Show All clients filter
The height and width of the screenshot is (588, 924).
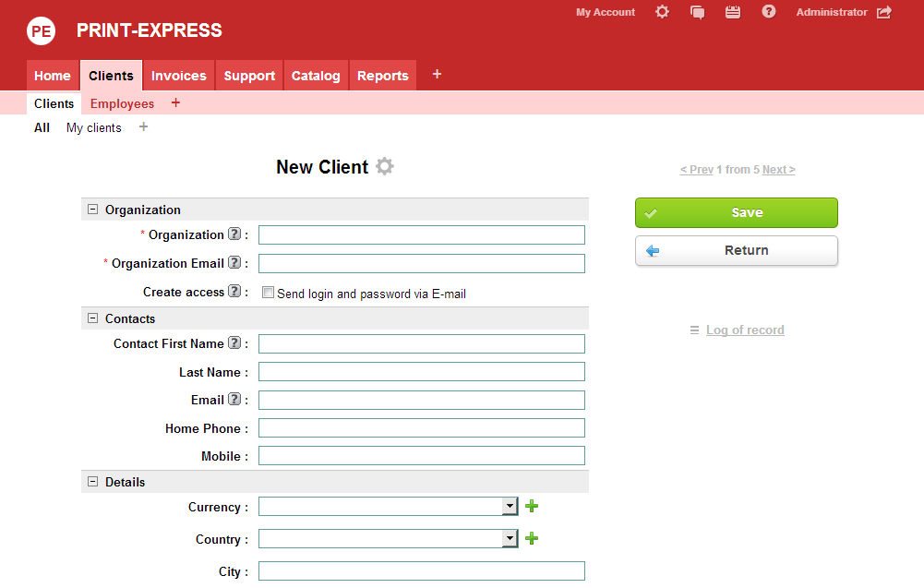(x=42, y=128)
